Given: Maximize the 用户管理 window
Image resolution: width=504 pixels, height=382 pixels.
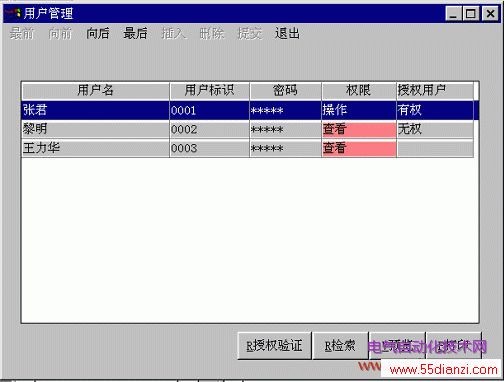Looking at the screenshot, I should tap(471, 14).
